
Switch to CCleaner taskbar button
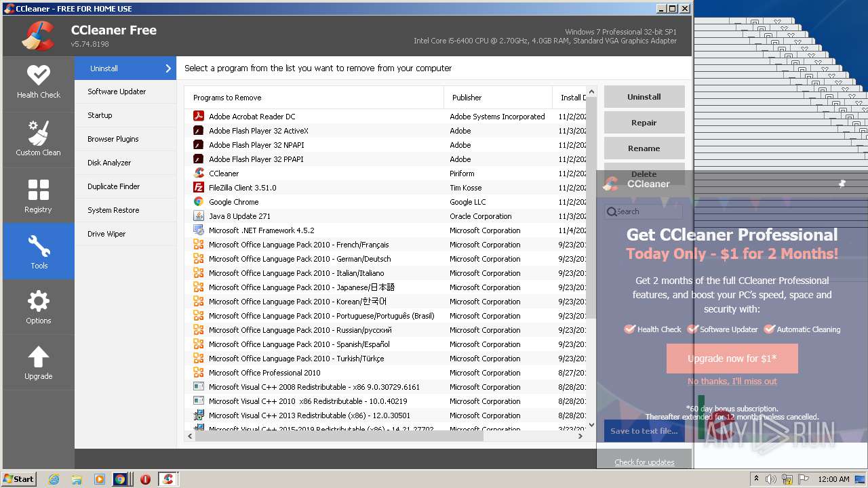[168, 479]
